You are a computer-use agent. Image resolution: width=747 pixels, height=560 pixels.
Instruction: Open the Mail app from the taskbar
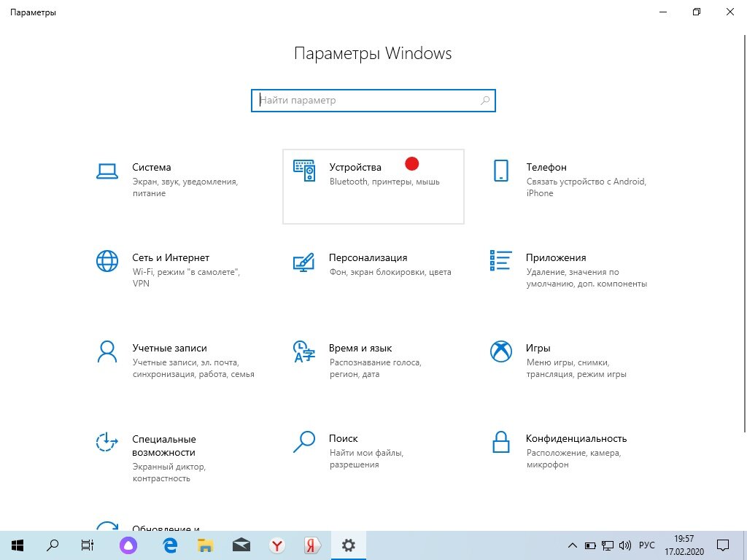(x=241, y=545)
